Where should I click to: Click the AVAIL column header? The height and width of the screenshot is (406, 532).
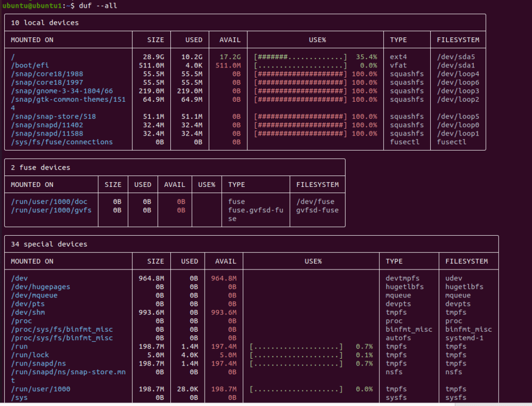click(229, 39)
